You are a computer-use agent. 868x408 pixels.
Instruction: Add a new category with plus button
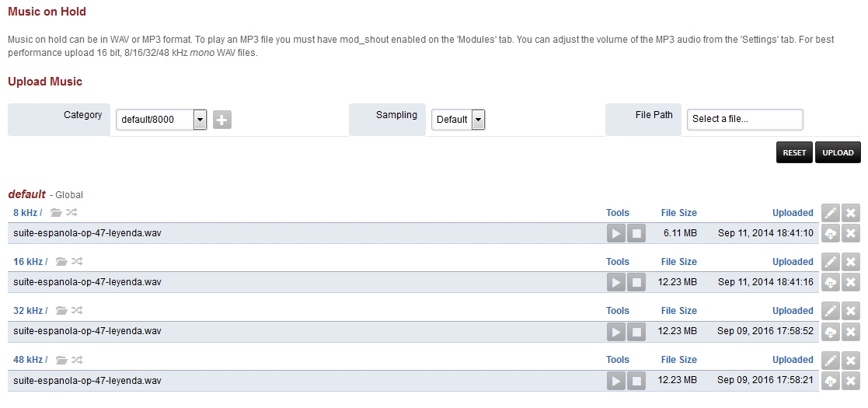tap(222, 120)
